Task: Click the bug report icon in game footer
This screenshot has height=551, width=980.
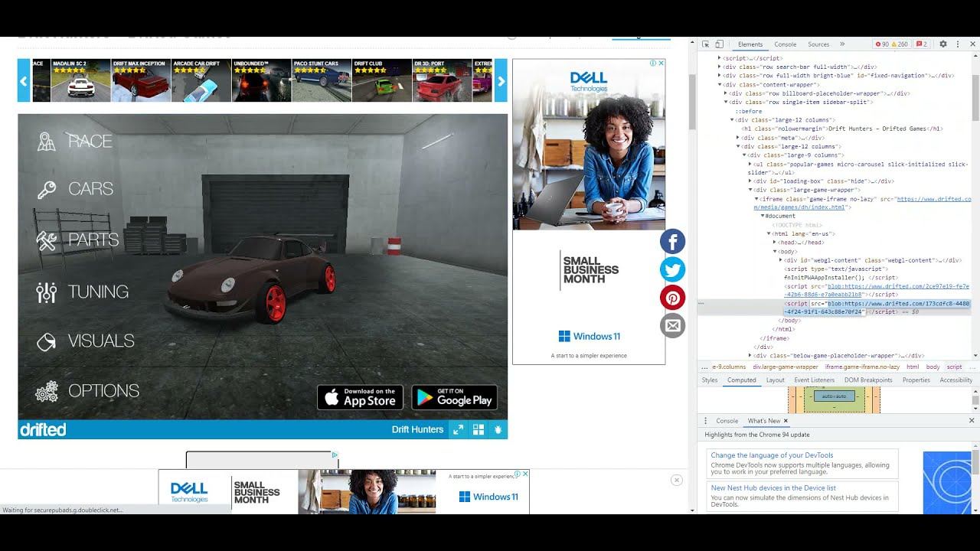Action: click(498, 429)
